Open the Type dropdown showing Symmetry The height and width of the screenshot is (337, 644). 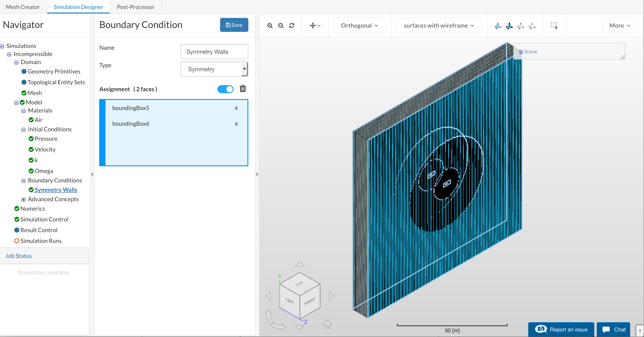point(214,69)
